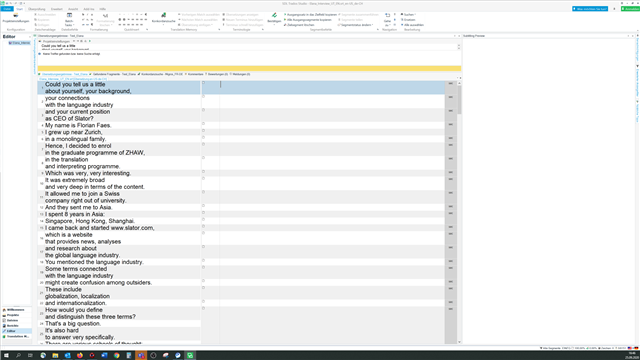This screenshot has width=640, height=360.
Task: Expand the Translation Memory group launcher
Action: (219, 30)
